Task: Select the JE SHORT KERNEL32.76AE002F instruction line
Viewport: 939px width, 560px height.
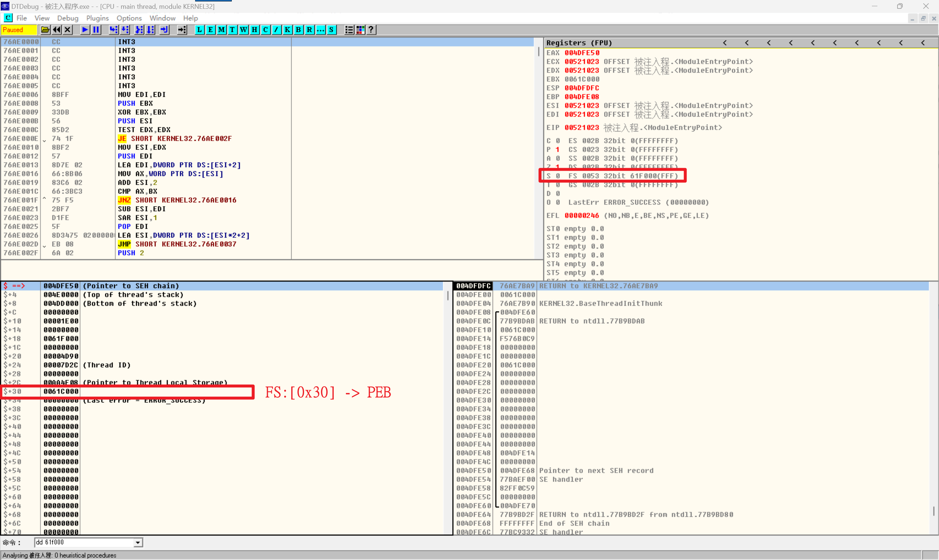Action: click(175, 139)
